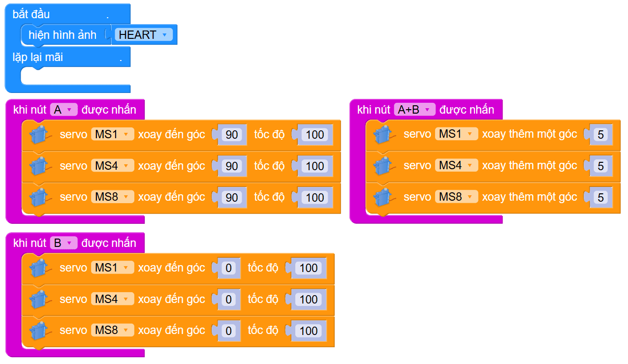Click the angle 90 field of button A's MS1
The height and width of the screenshot is (364, 628).
tap(231, 135)
